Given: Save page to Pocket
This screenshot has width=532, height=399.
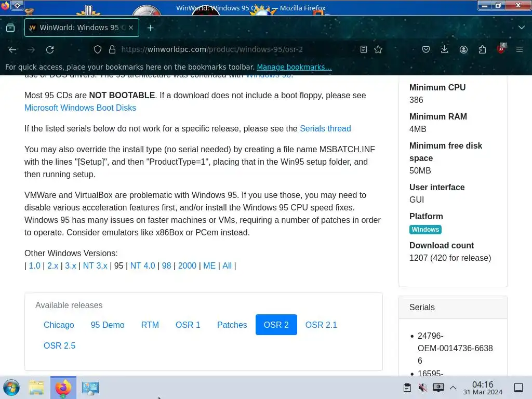Looking at the screenshot, I should pyautogui.click(x=426, y=49).
